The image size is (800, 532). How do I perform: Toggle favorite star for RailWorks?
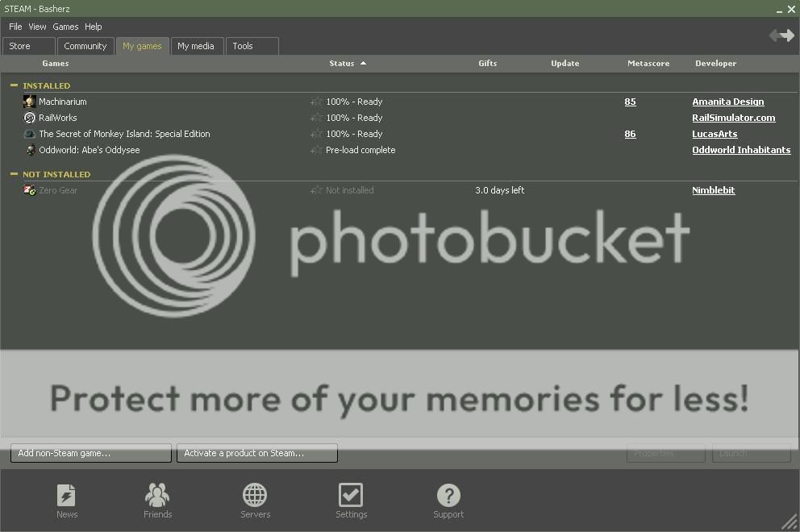coord(316,118)
